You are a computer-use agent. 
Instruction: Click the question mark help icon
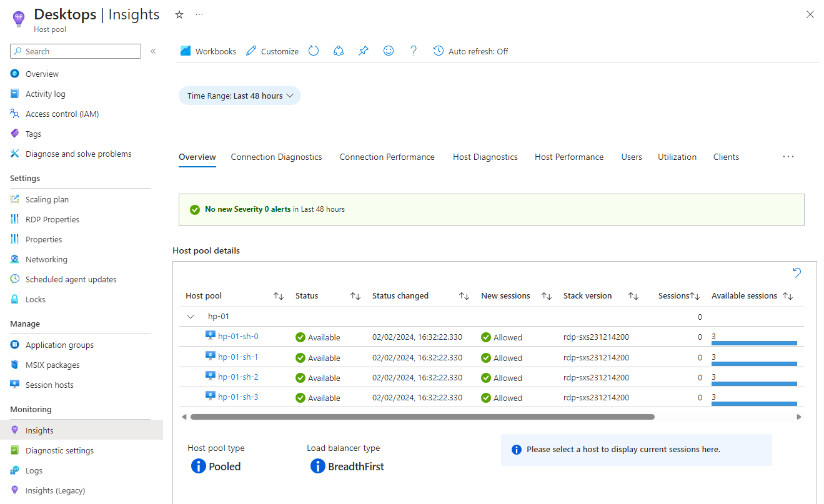[x=413, y=51]
